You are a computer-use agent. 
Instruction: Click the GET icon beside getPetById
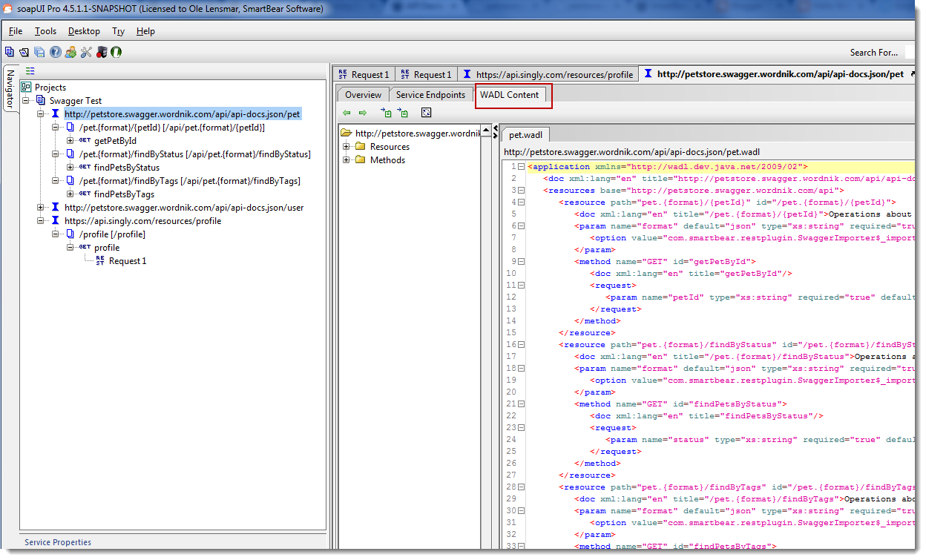(x=85, y=141)
